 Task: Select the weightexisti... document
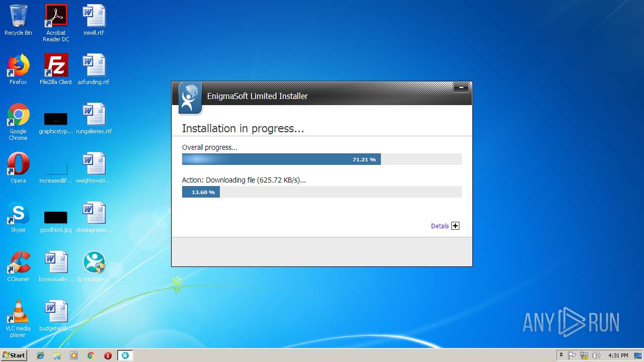click(94, 168)
